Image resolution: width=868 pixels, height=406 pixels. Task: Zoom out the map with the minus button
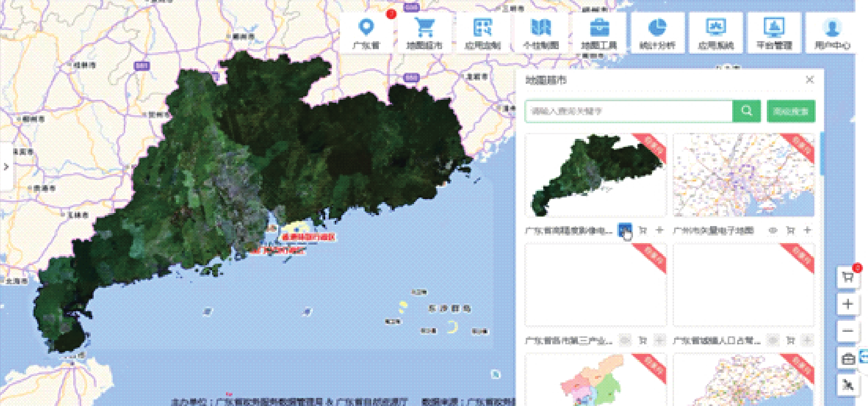point(848,331)
